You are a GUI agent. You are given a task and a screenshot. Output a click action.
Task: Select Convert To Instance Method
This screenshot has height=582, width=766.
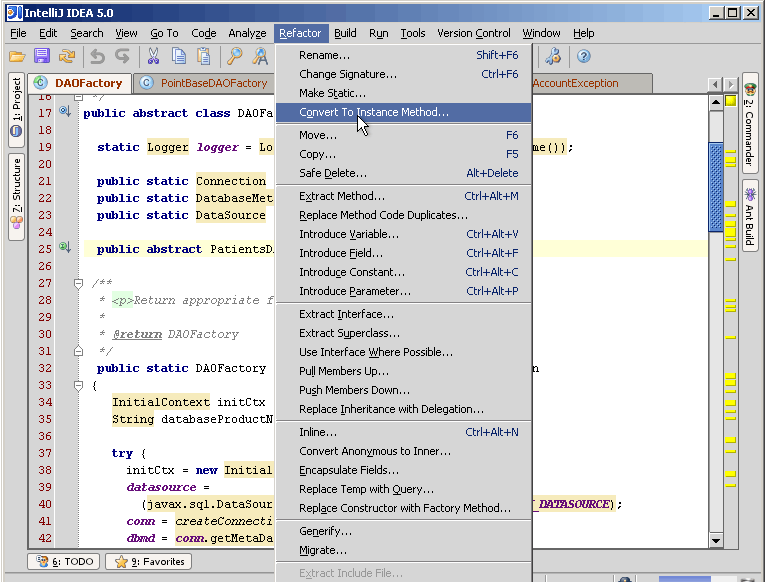click(x=404, y=112)
